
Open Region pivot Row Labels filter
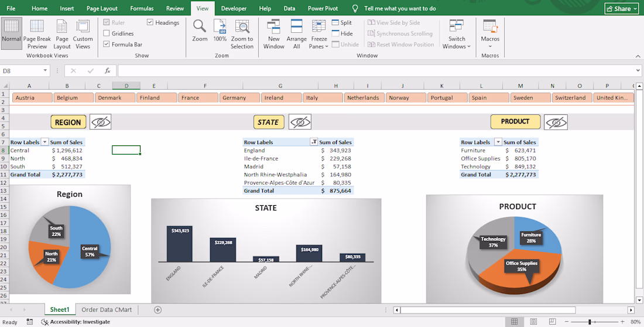pos(45,142)
